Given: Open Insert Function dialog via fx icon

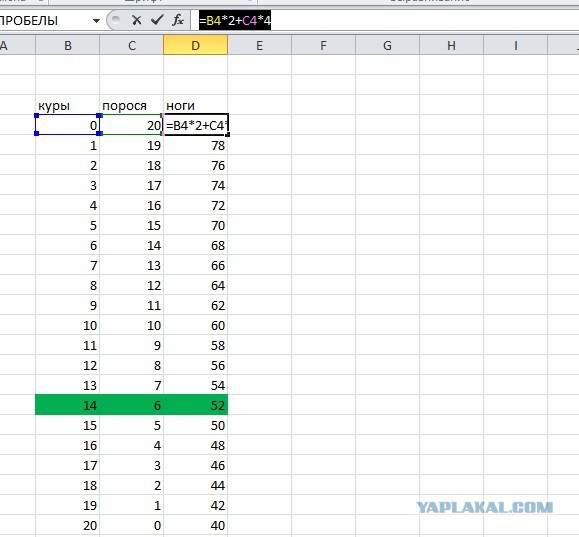Looking at the screenshot, I should (x=178, y=20).
